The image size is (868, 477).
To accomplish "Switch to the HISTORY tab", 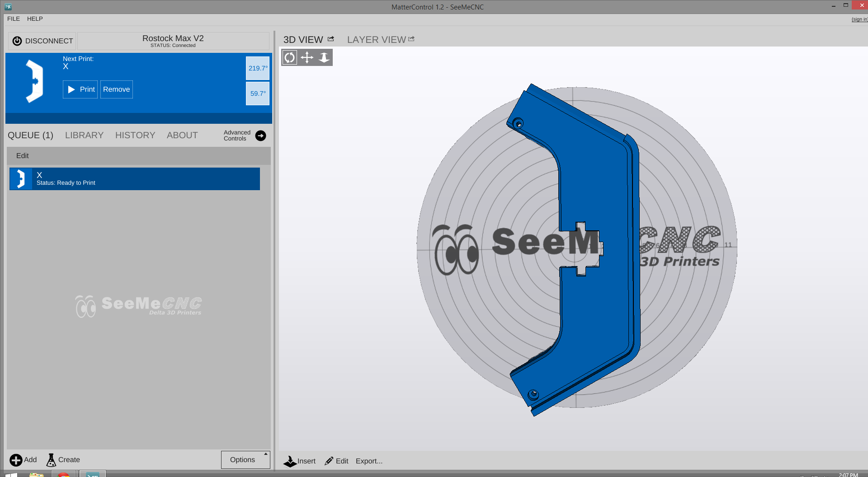I will coord(135,136).
